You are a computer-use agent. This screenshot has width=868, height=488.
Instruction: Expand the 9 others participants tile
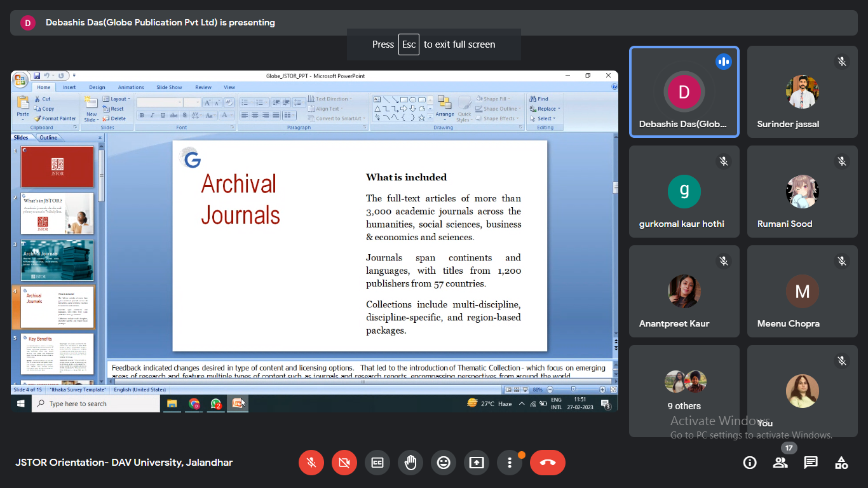tap(684, 391)
